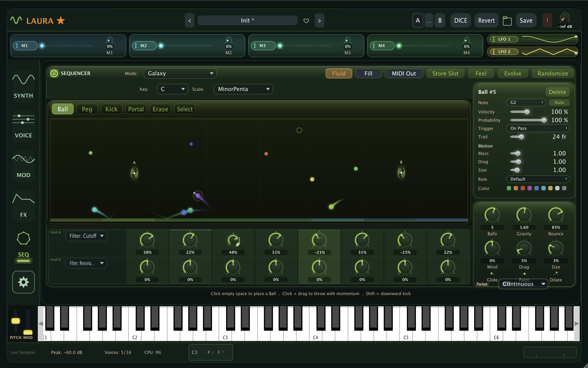Viewport: 588px width, 368px height.
Task: Toggle MIDI Out
Action: coord(404,73)
